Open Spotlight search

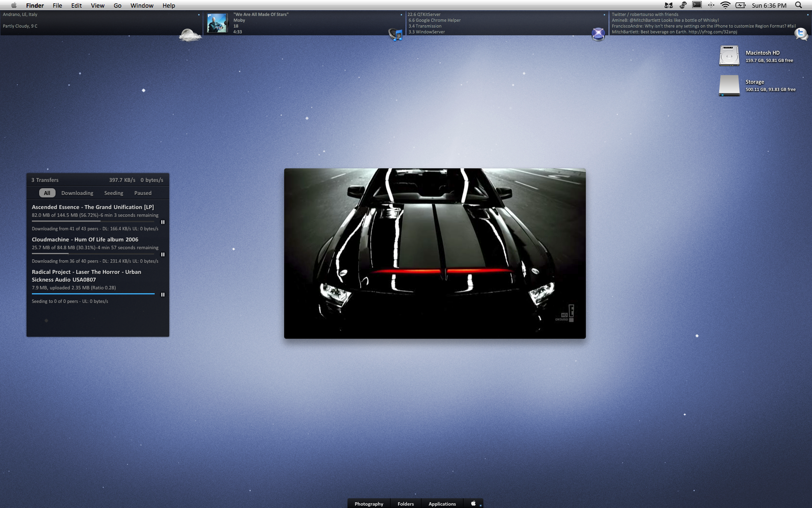pos(798,5)
